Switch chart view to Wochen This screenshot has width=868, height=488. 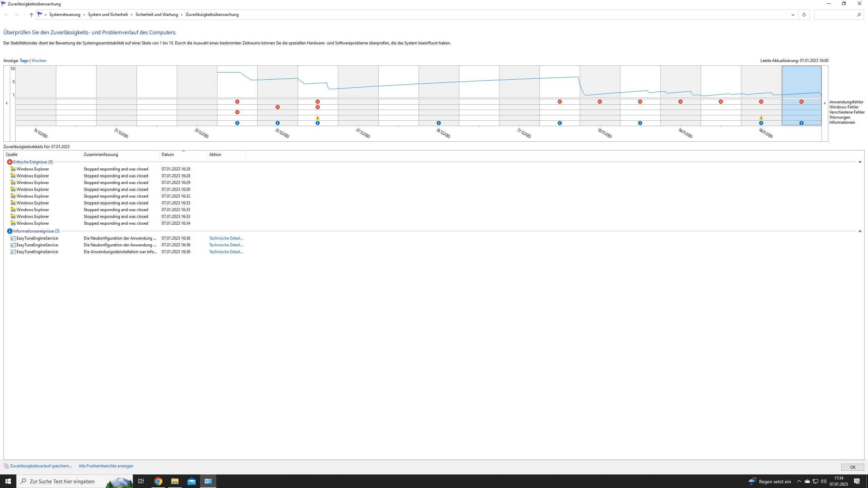(39, 61)
